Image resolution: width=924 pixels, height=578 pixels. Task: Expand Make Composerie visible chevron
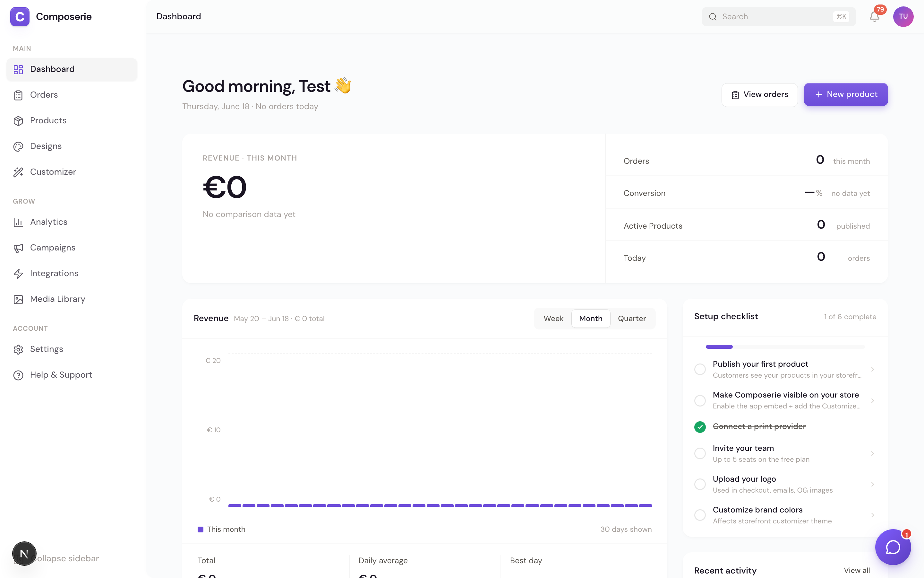click(872, 401)
